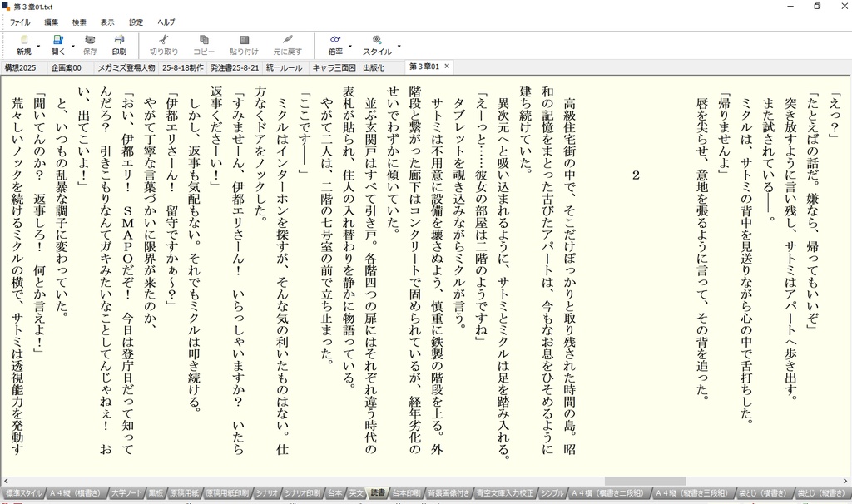The height and width of the screenshot is (504, 852).
Task: Click the 元に戻す undo icon
Action: pyautogui.click(x=287, y=40)
